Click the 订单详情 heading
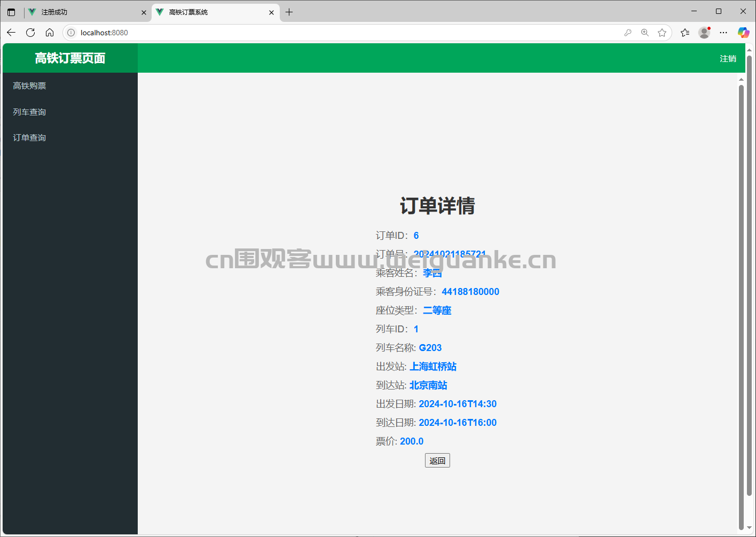Screen dimensions: 756x537 click(x=437, y=206)
